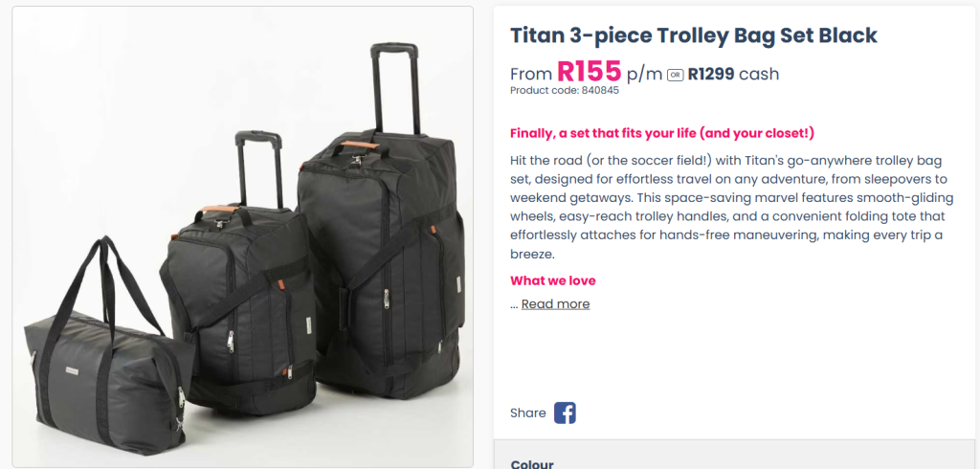Select the R155 monthly price

click(x=590, y=72)
